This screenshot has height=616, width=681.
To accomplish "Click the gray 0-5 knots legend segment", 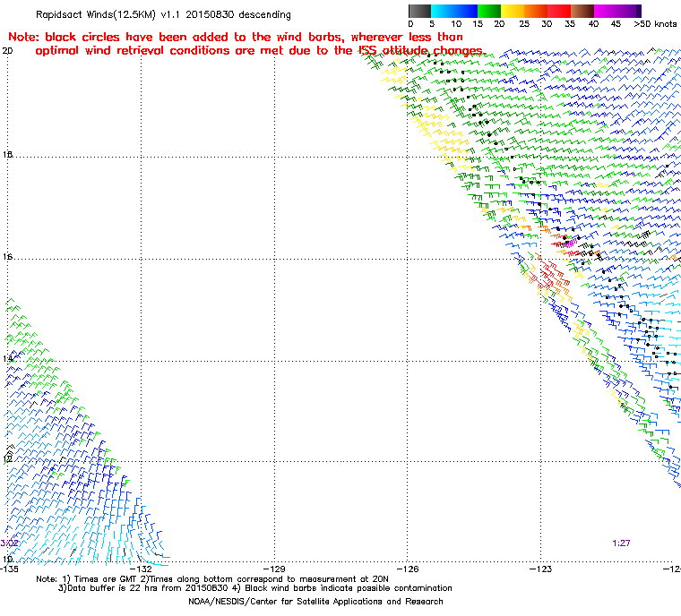I will point(419,11).
